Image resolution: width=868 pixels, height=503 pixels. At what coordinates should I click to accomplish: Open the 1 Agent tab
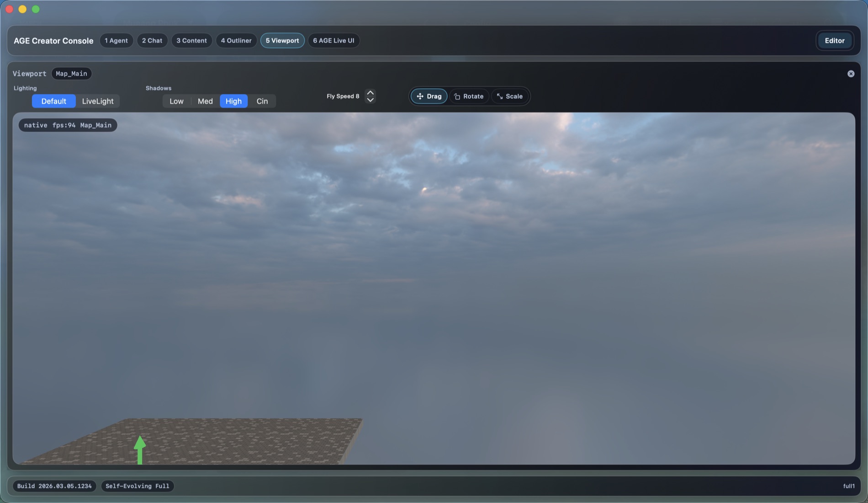click(x=116, y=40)
